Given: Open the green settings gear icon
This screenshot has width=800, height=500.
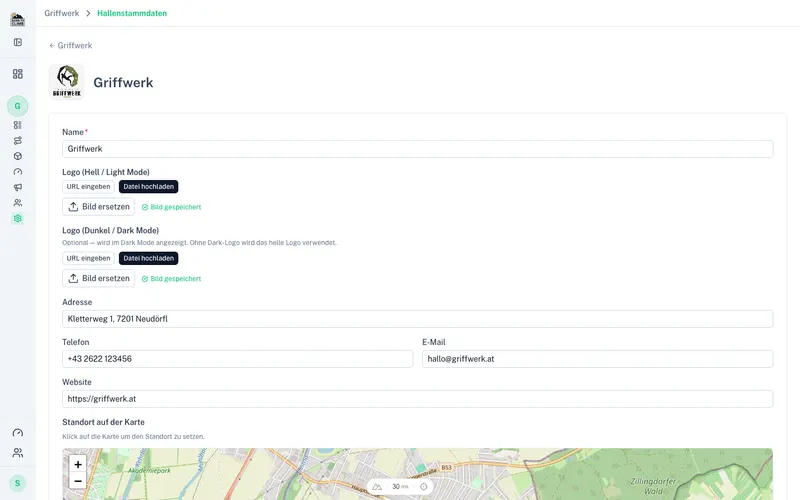Looking at the screenshot, I should coord(18,218).
